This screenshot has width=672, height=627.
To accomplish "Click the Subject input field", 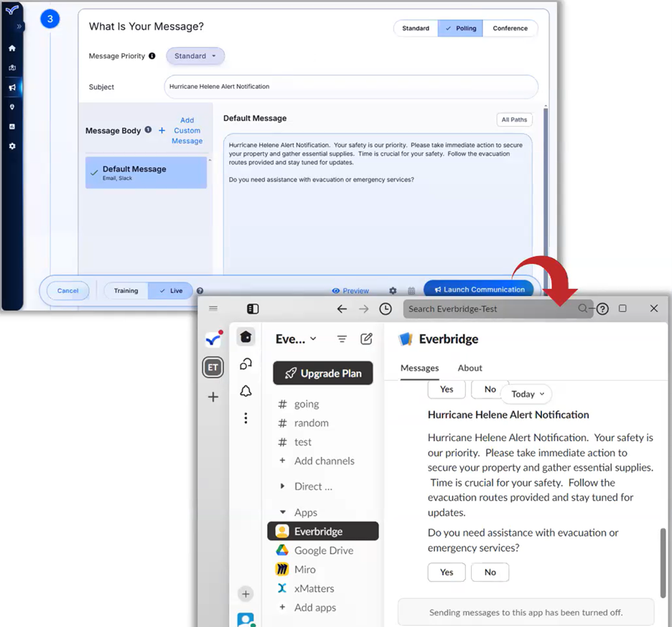I will point(350,87).
